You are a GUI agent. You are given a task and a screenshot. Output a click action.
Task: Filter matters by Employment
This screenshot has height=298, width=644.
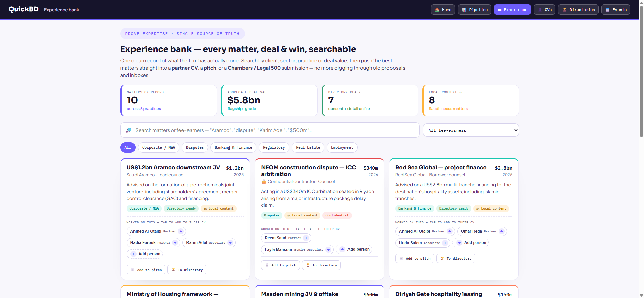click(342, 147)
